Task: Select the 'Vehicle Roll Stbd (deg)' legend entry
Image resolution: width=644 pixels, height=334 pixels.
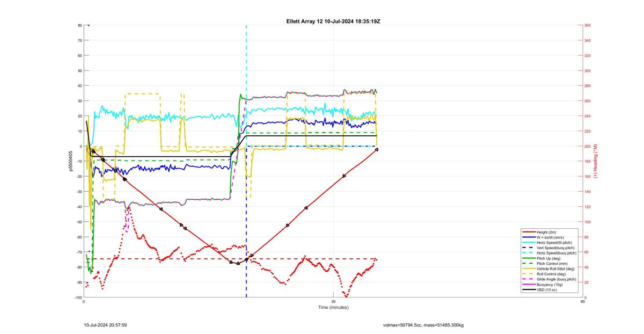Action: coord(555,269)
